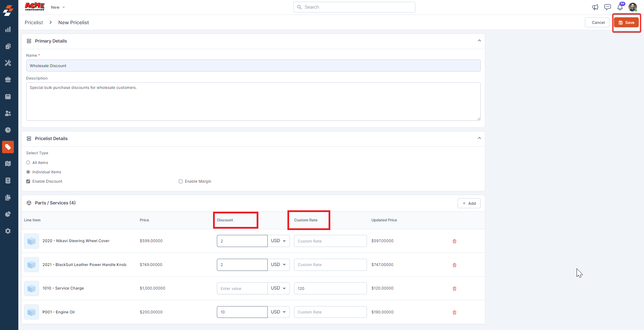Viewport: 644px width, 330px height.
Task: Select the All items radio option
Action: (28, 163)
